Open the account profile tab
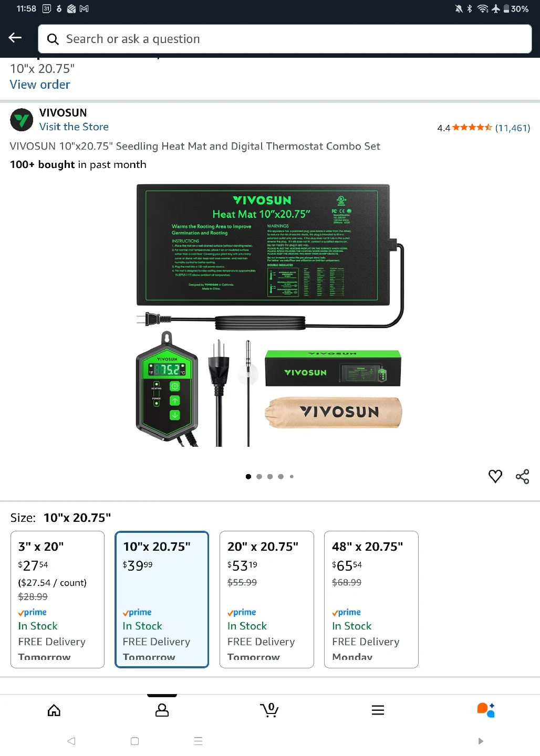 point(162,710)
